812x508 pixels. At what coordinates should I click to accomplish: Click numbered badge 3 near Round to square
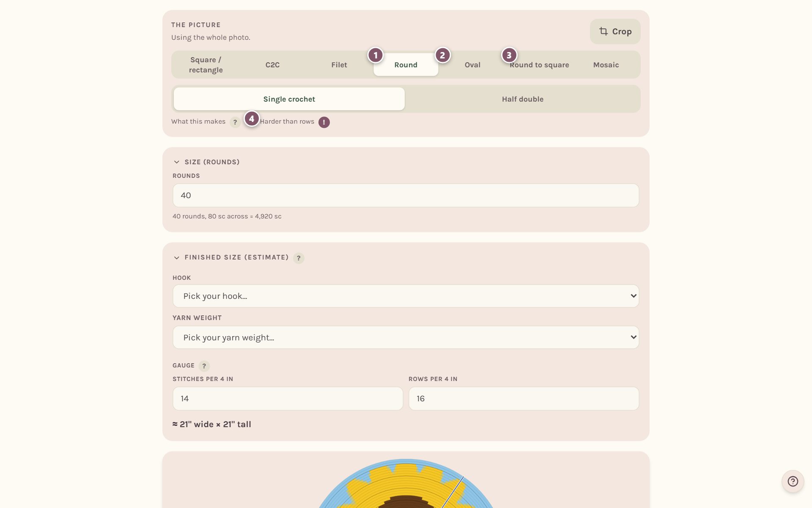pos(509,55)
